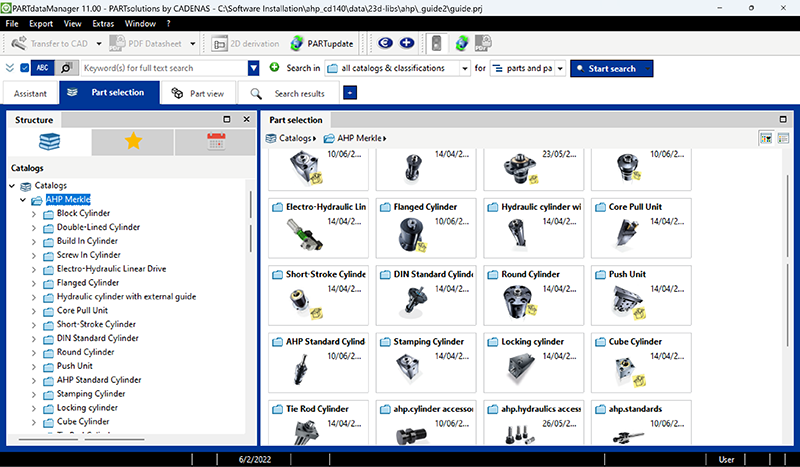Switch to the Search results tab
This screenshot has width=800, height=467.
(x=289, y=93)
